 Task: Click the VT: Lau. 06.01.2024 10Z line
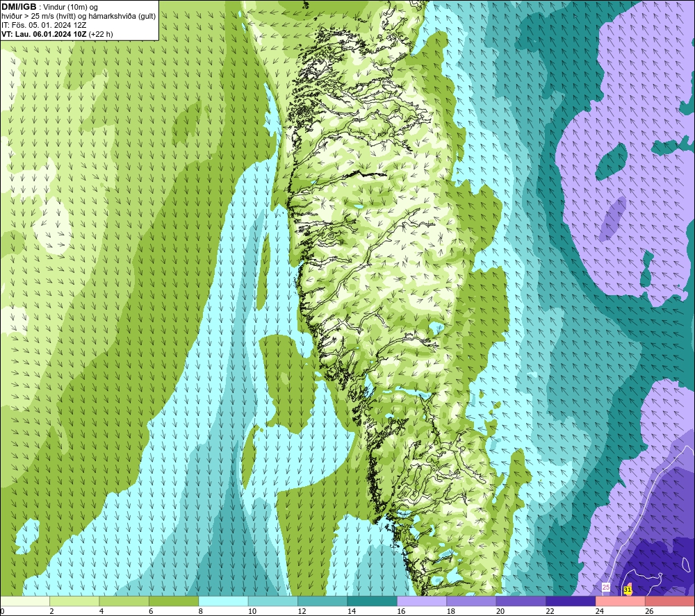(57, 34)
